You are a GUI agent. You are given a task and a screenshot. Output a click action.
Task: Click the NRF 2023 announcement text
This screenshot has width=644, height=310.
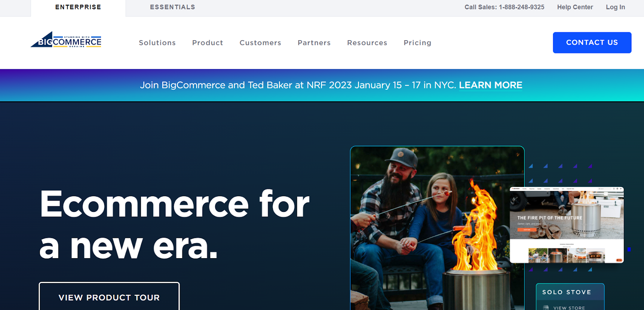point(298,85)
